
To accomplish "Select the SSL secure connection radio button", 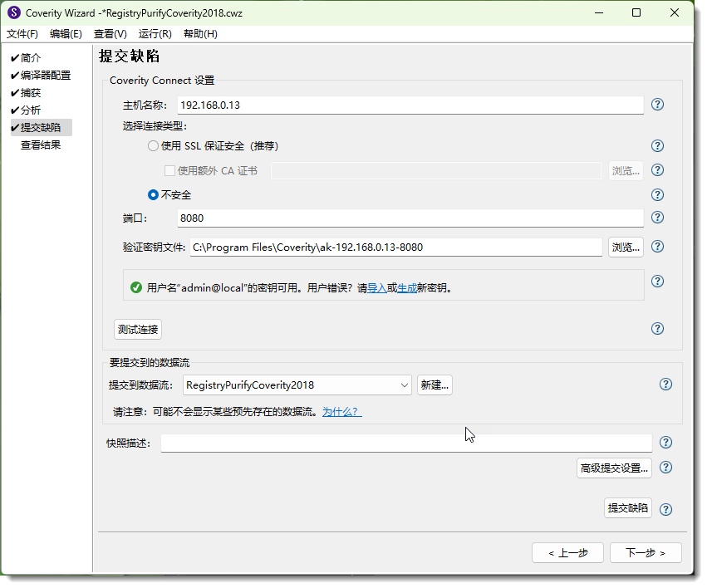I will click(x=154, y=146).
